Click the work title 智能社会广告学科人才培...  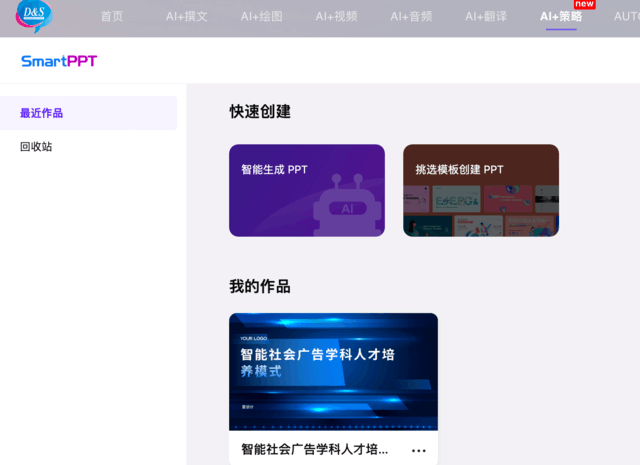click(x=315, y=449)
